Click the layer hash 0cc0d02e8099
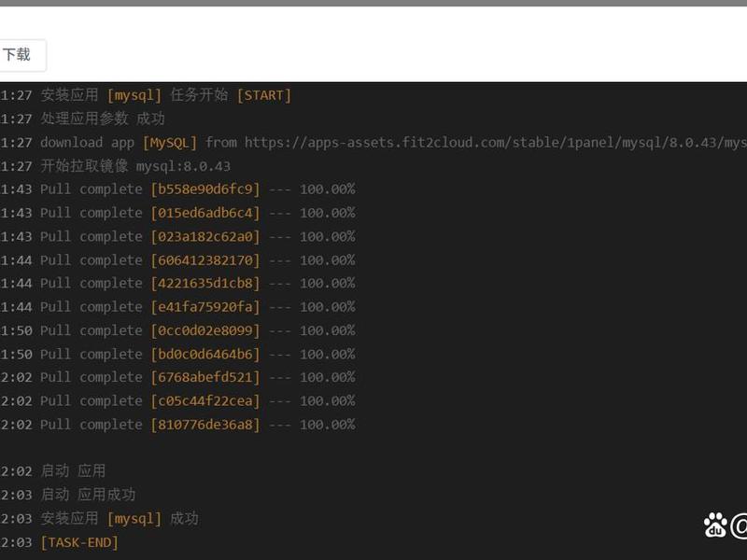This screenshot has height=560, width=747. (205, 330)
